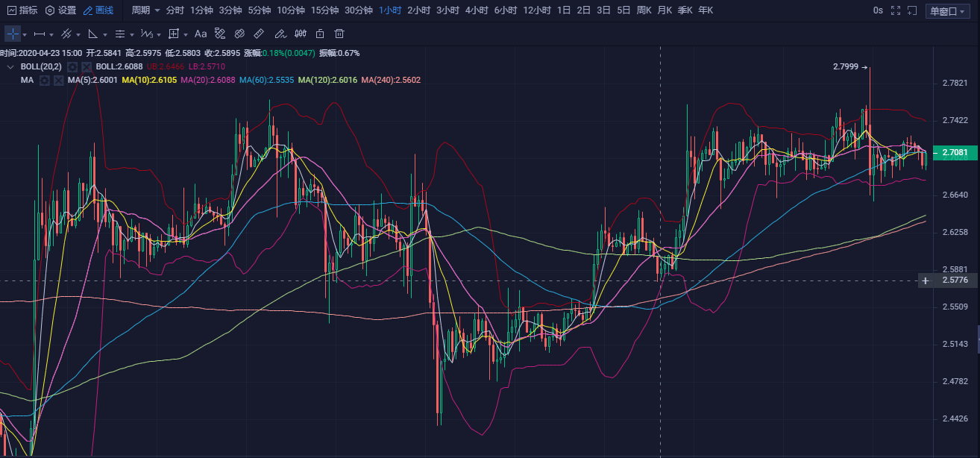Click the trash icon to delete drawings

click(x=339, y=34)
